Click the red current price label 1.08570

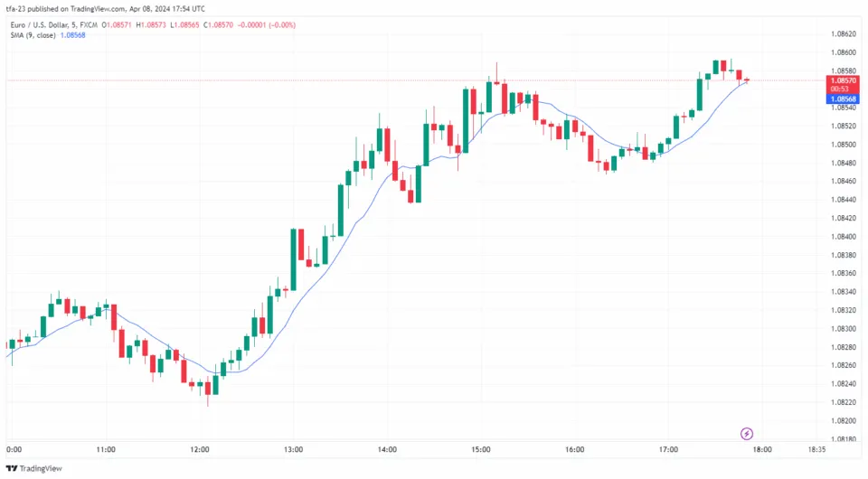coord(844,80)
